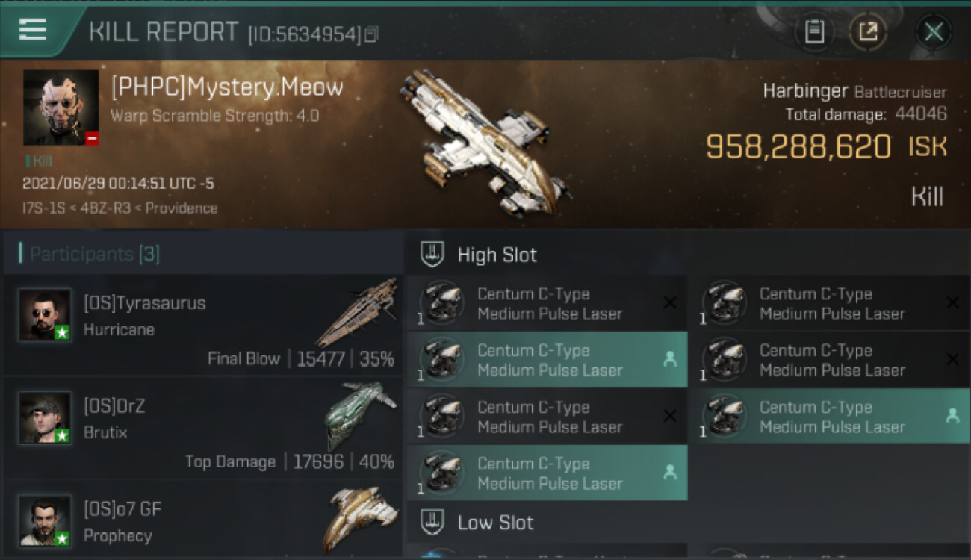Click the Brutix ship icon

(360, 415)
